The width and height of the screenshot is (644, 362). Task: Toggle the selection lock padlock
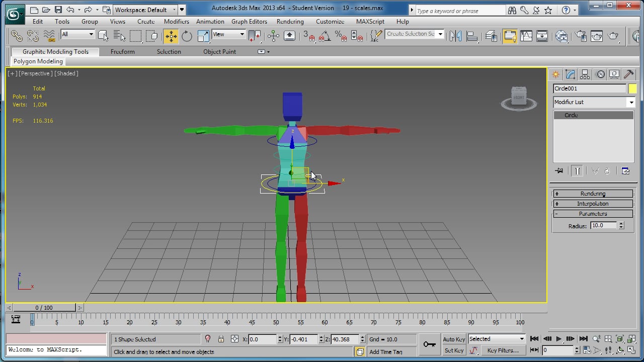(221, 339)
